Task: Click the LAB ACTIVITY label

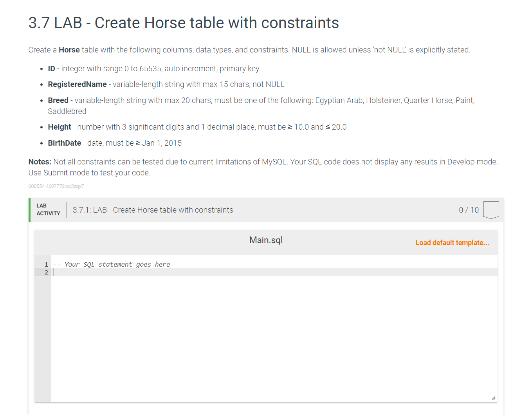Action: [48, 209]
